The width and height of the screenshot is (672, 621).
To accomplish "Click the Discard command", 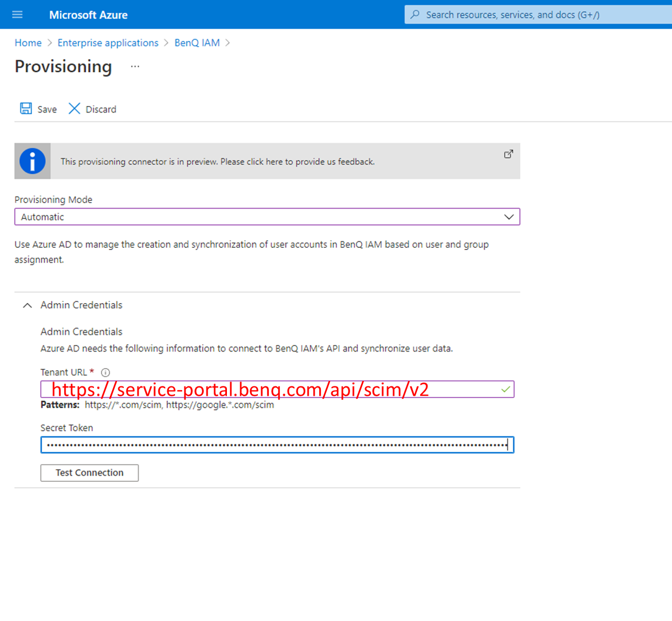I will click(100, 109).
